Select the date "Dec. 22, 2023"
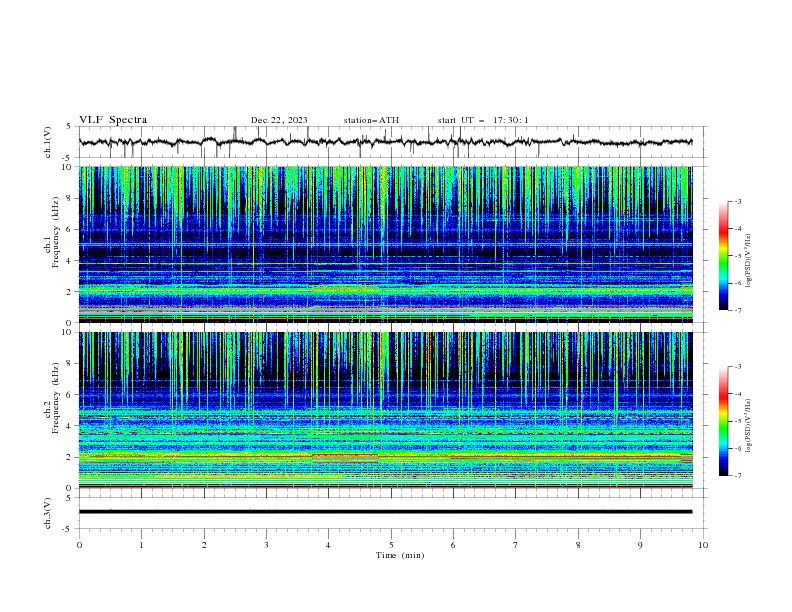Image resolution: width=792 pixels, height=612 pixels. [x=279, y=120]
